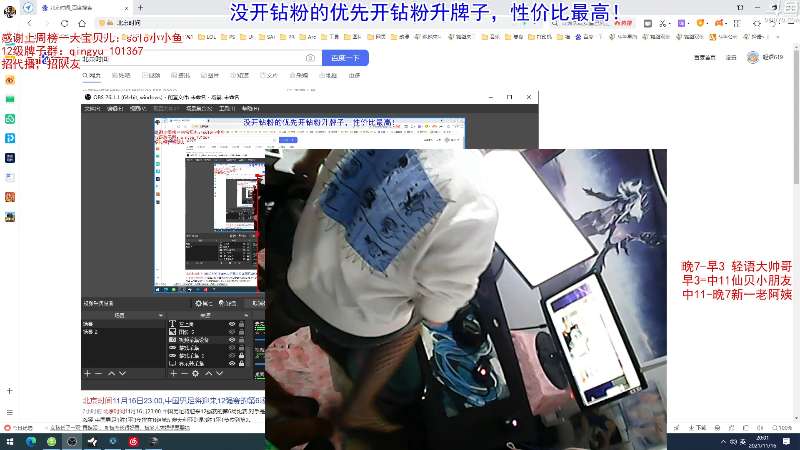Image resolution: width=800 pixels, height=450 pixels.
Task: Open the Baidu user avatar profile
Action: pos(753,57)
